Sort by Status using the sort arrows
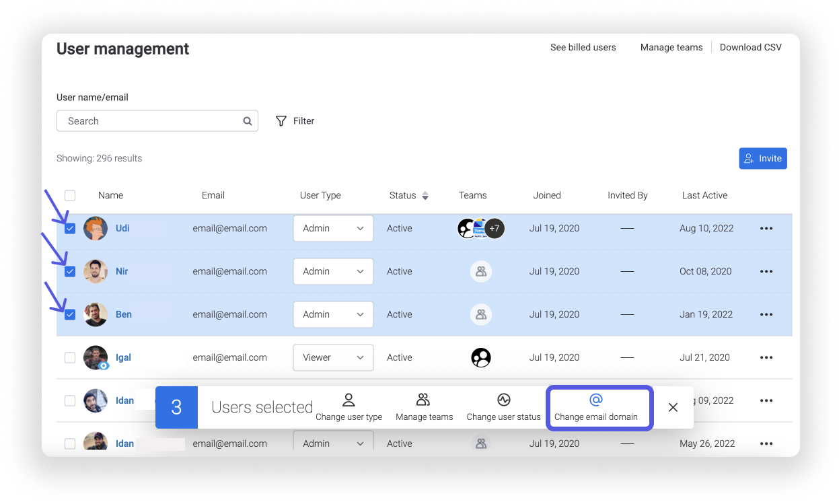 pyautogui.click(x=425, y=195)
